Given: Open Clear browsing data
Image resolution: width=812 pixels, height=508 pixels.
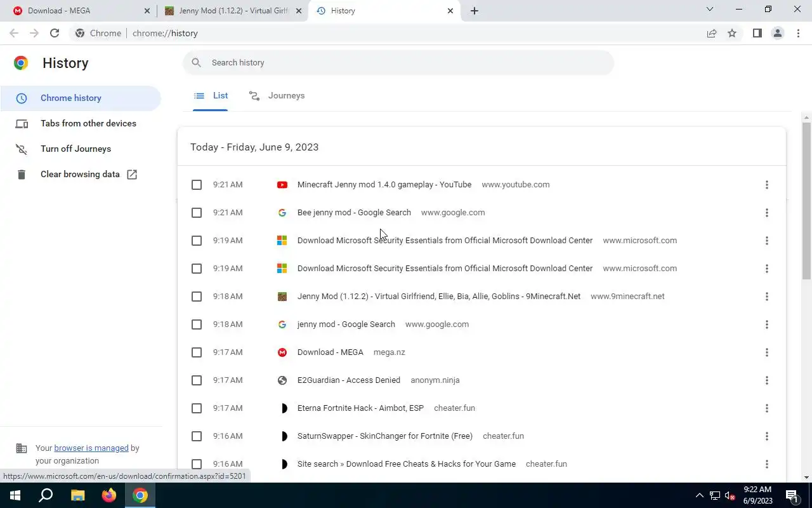Looking at the screenshot, I should [x=81, y=174].
